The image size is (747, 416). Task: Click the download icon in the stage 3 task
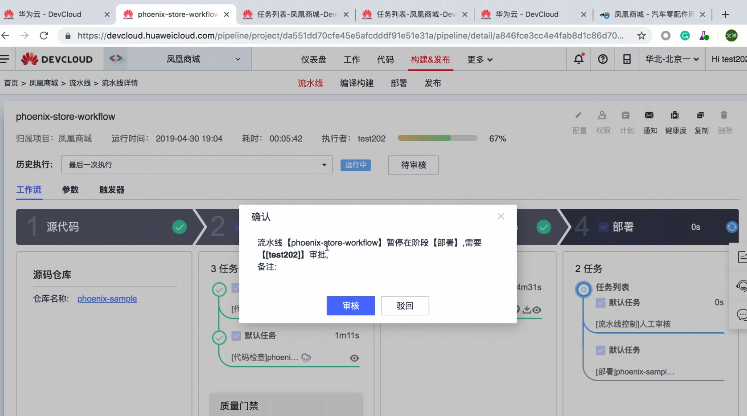click(527, 310)
